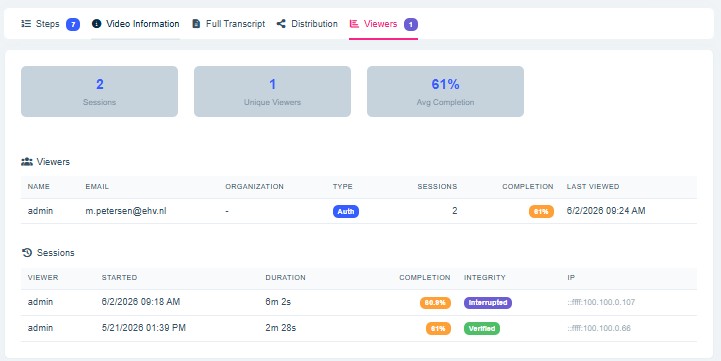Click the Viewers count badge 1

[x=411, y=24]
